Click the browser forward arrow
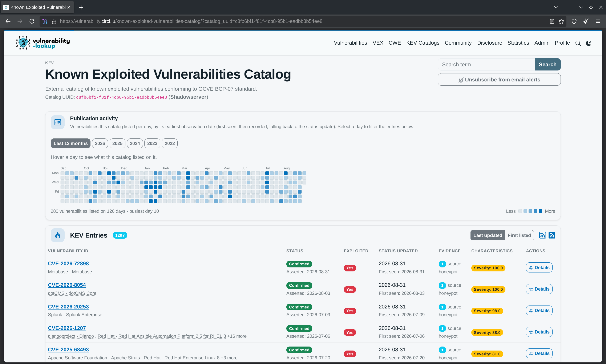 [x=20, y=21]
